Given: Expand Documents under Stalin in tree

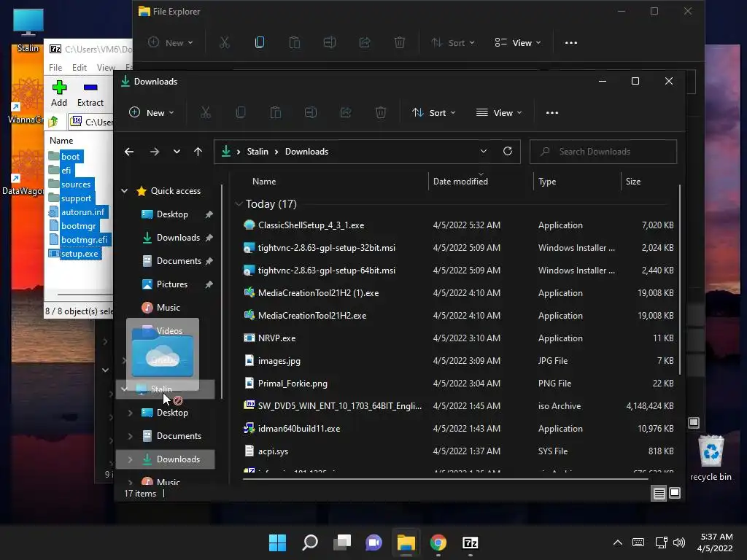Looking at the screenshot, I should point(130,436).
